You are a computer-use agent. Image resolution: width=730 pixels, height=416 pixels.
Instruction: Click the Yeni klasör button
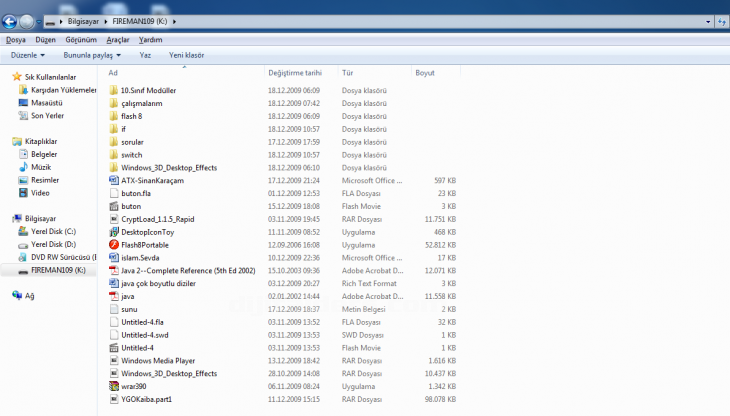186,55
